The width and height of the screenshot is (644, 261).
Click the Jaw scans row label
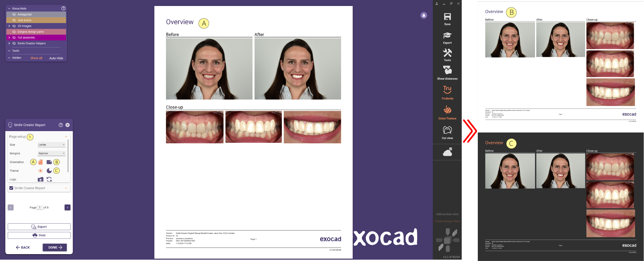click(x=25, y=20)
